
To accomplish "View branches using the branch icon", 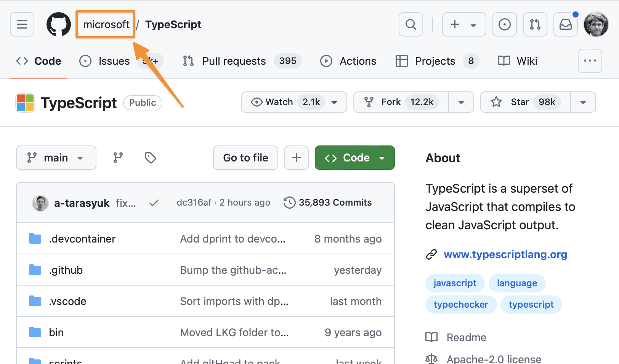I will pyautogui.click(x=118, y=158).
